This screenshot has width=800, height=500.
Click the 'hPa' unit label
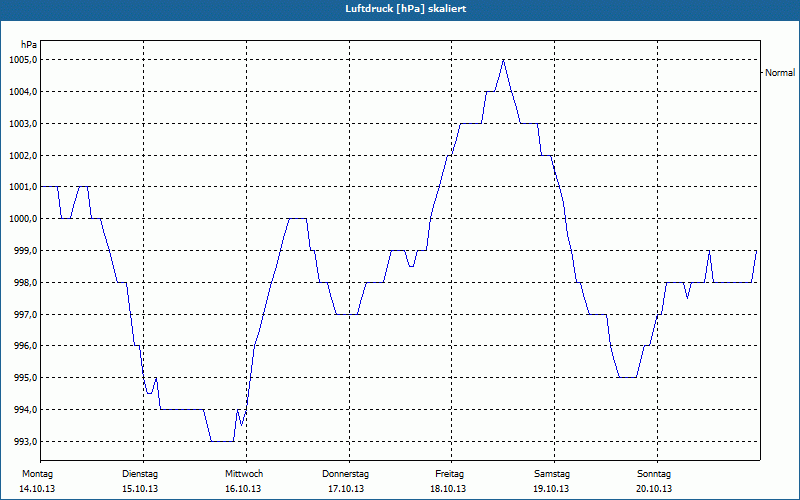[x=29, y=45]
